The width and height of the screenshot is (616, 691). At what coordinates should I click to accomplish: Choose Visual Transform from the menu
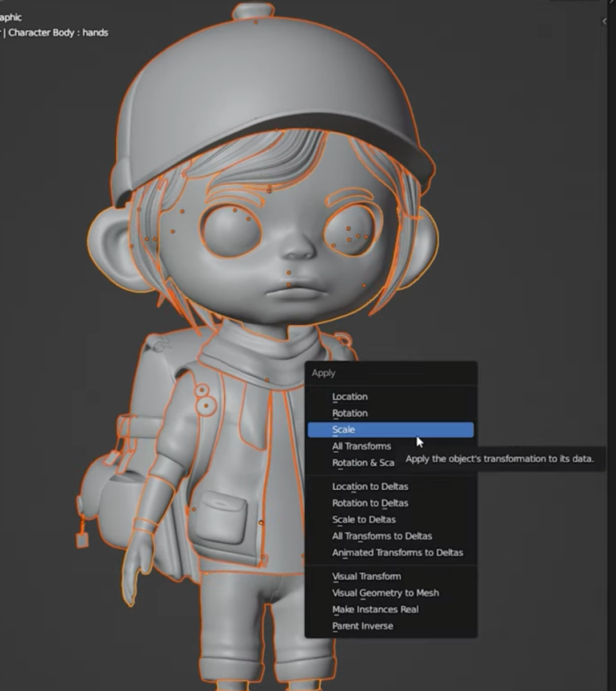[365, 576]
